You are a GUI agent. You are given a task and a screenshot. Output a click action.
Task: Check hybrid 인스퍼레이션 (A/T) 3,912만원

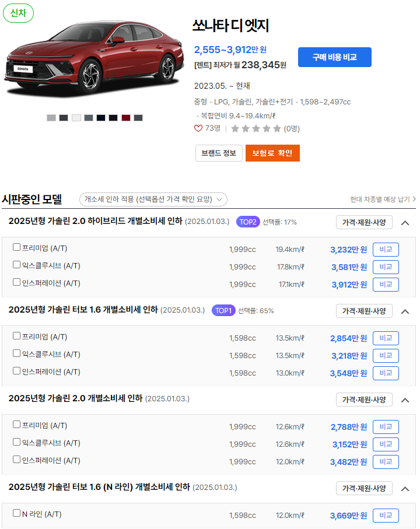pos(16,282)
